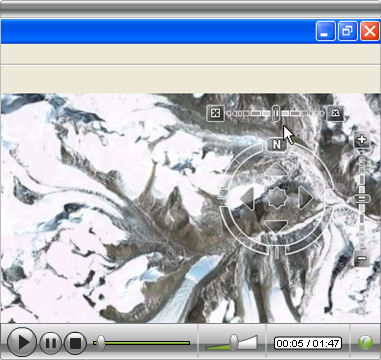Click the horizontal tilt slider handle

[x=276, y=113]
